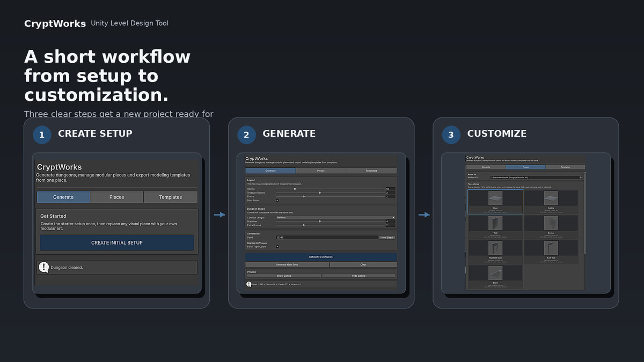Click the Piece Library vertical scrollbar
This screenshot has width=644, height=362.
[x=585, y=213]
